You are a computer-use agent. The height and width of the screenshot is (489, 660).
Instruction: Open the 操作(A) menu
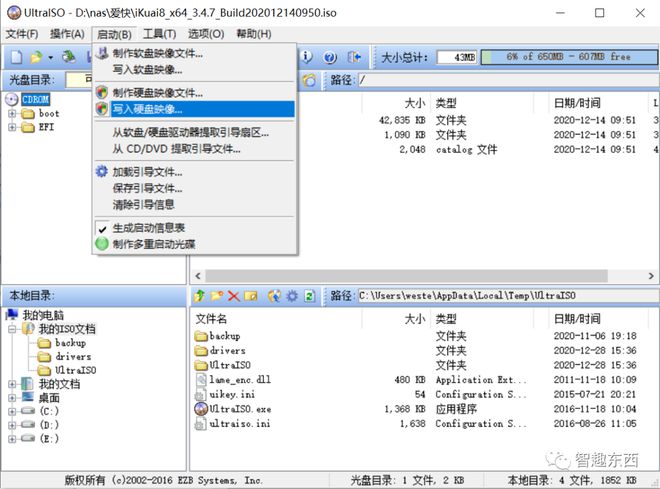(x=67, y=34)
